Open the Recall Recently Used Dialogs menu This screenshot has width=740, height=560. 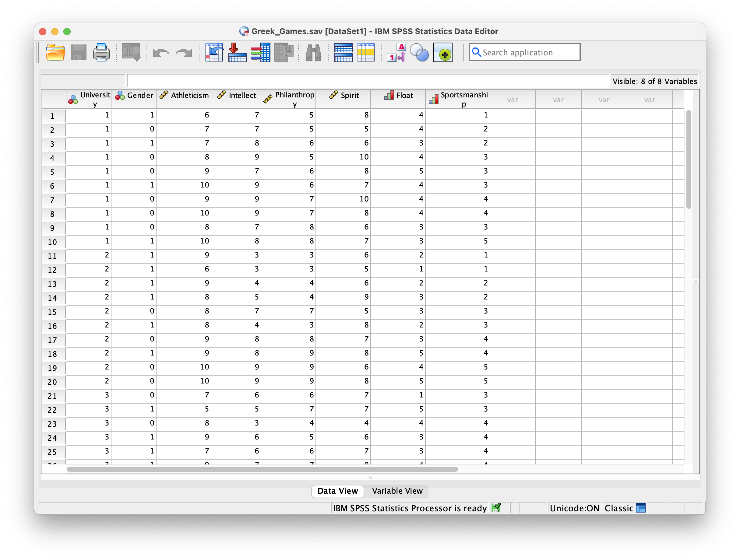click(130, 52)
